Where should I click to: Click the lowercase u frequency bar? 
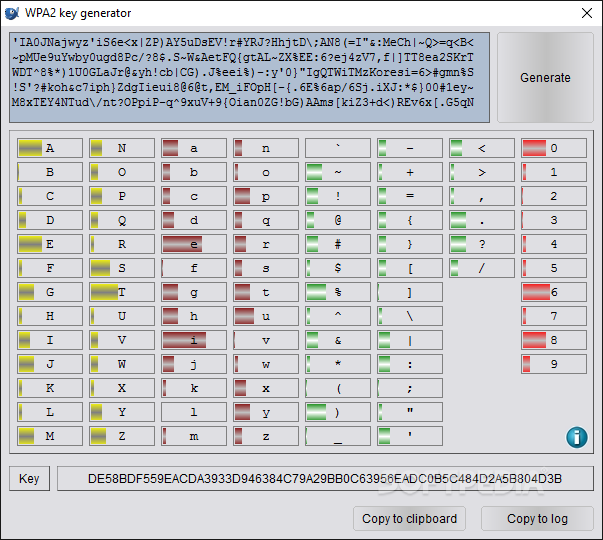[266, 316]
